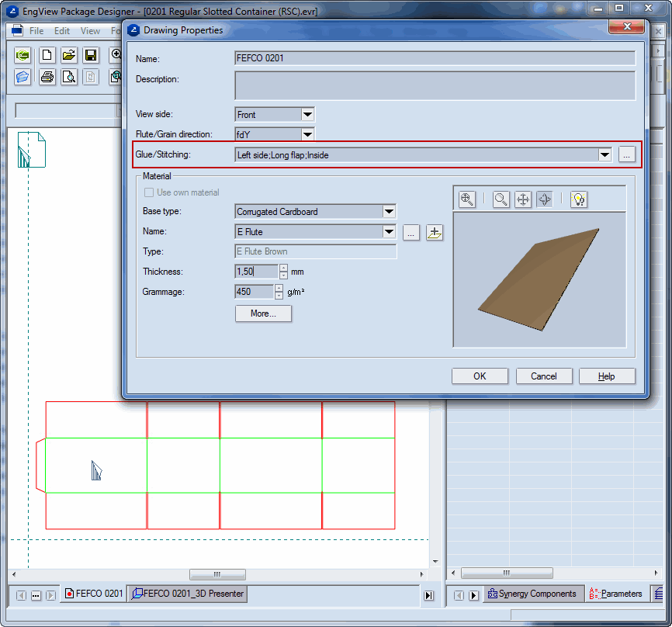The width and height of the screenshot is (672, 627).
Task: Click the Save floppy disk icon
Action: [91, 55]
